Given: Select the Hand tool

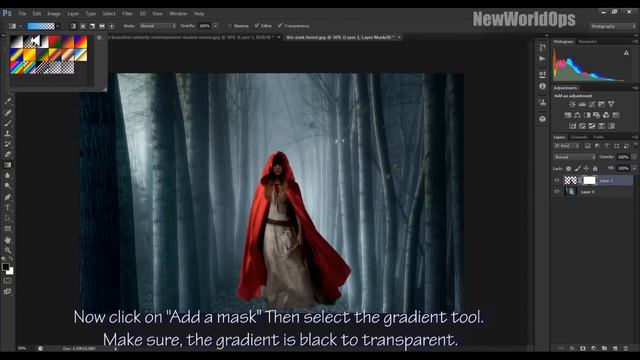Looking at the screenshot, I should [x=7, y=240].
